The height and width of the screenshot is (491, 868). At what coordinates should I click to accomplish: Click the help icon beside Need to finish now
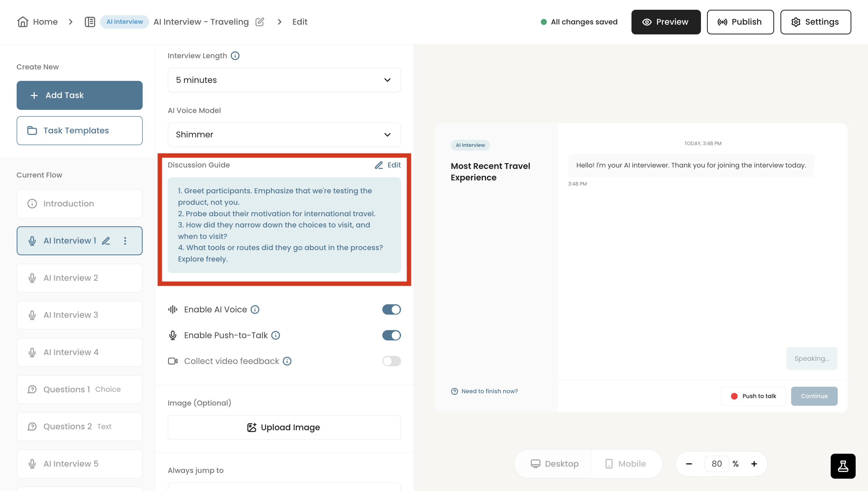point(455,391)
